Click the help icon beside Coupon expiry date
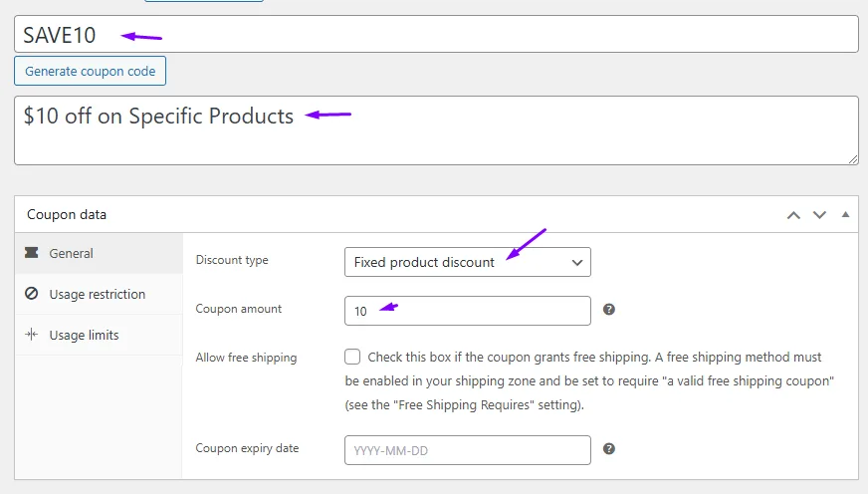868x494 pixels. [x=609, y=449]
